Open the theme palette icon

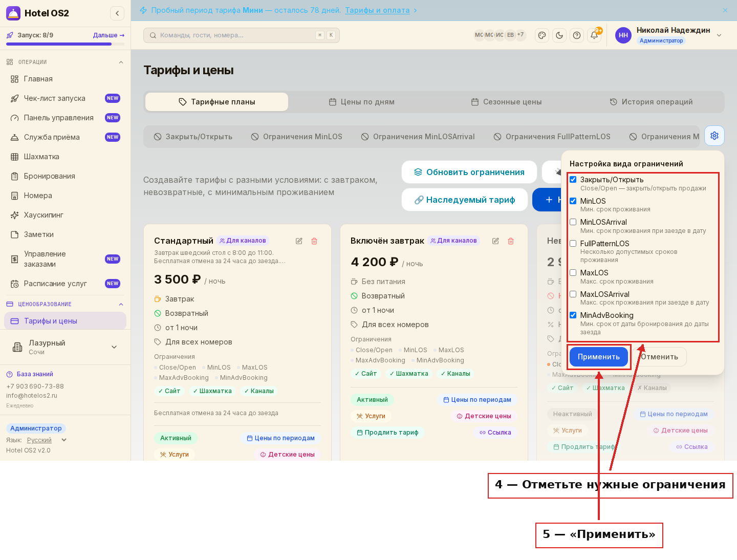click(x=542, y=35)
